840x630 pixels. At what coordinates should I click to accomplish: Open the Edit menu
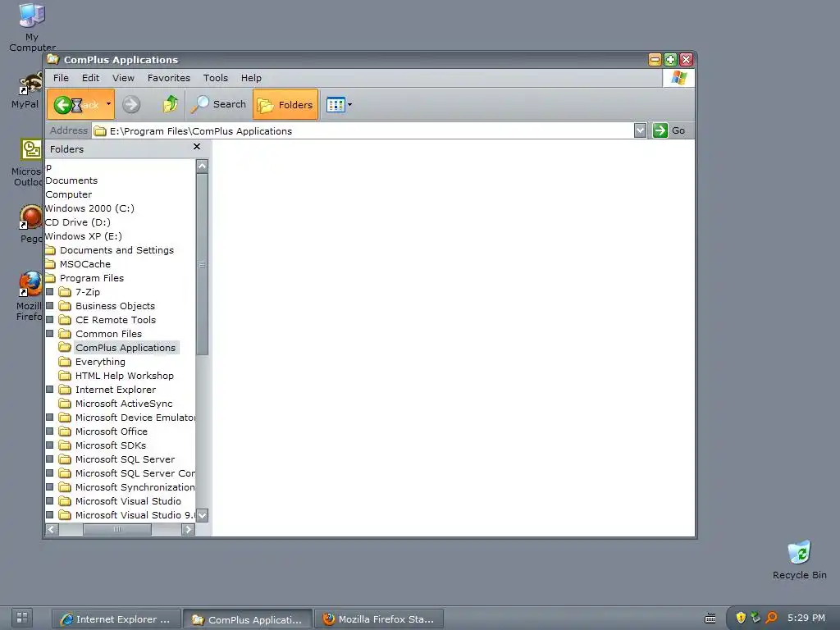(90, 78)
